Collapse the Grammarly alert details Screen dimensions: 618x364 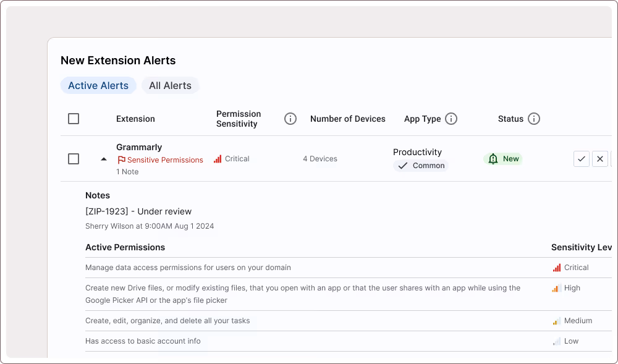(x=104, y=158)
